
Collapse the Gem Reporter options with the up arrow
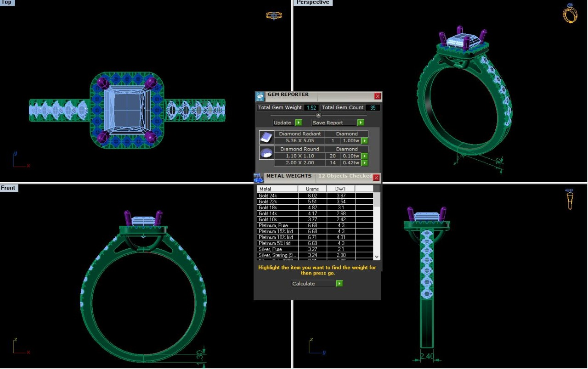point(318,115)
